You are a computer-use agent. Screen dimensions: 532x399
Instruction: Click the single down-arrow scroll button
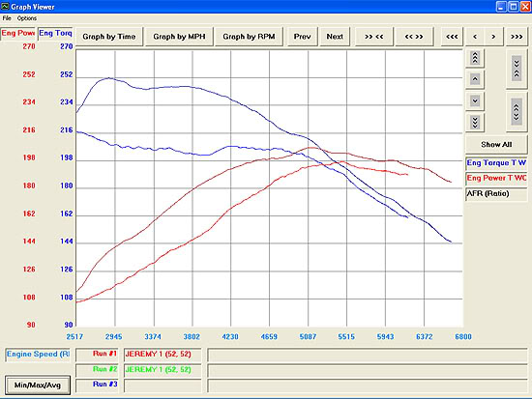click(x=475, y=100)
